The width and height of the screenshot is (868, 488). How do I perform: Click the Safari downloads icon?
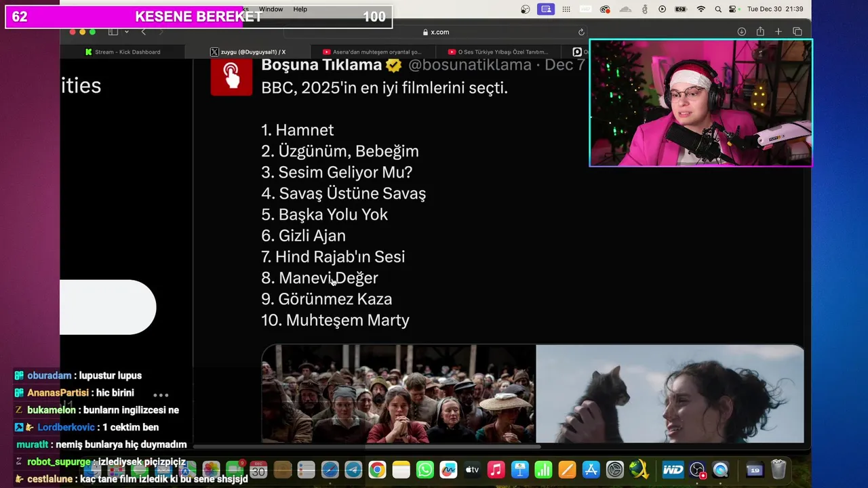tap(741, 32)
